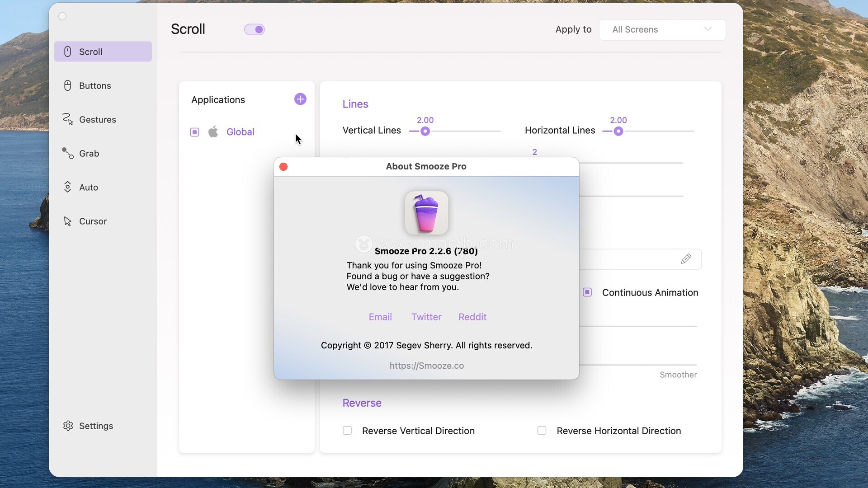
Task: Enable Reverse Vertical Direction
Action: click(x=347, y=430)
